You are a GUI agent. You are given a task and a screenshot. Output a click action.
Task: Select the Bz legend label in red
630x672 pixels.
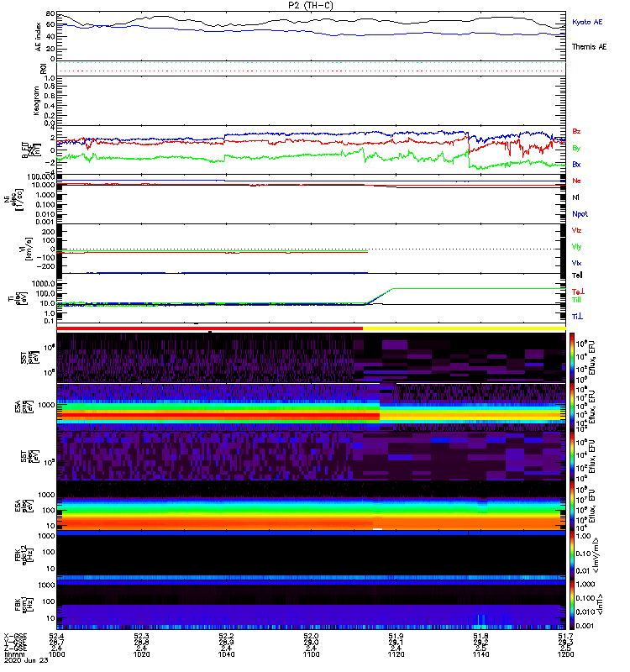(576, 131)
